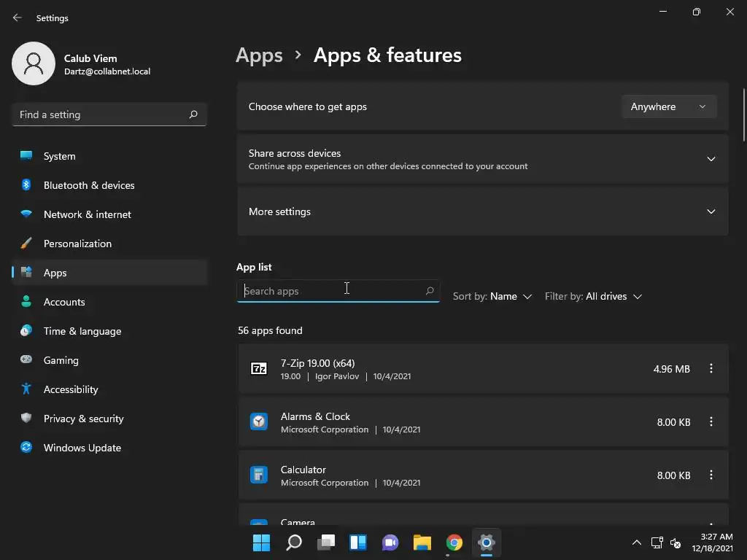Open Privacy & security settings
747x560 pixels.
(83, 419)
